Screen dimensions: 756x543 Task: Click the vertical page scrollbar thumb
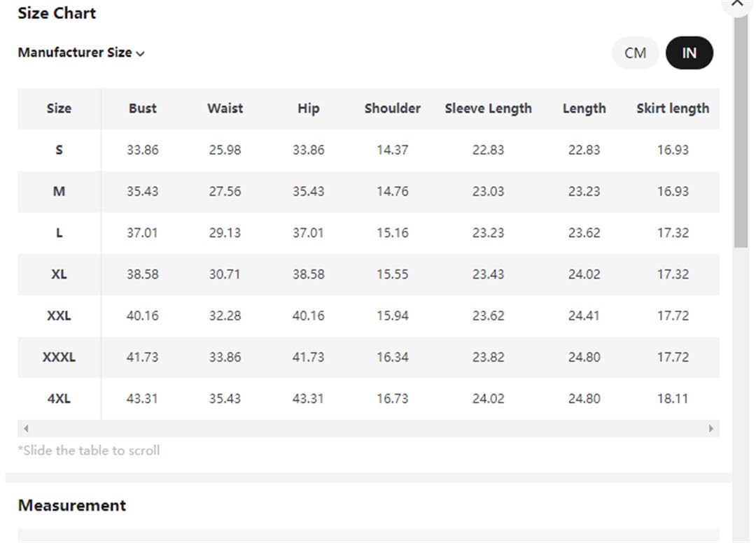click(741, 130)
